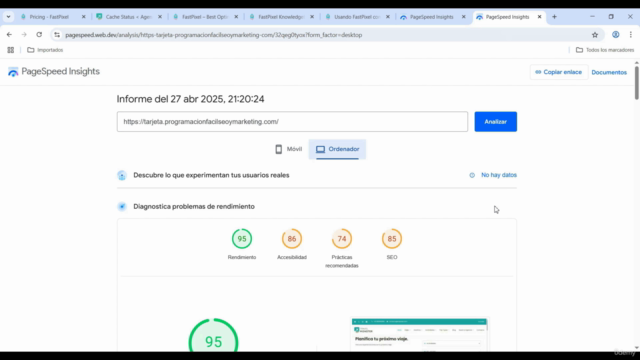This screenshot has height=360, width=640.
Task: Click the real users experience section icon
Action: (x=122, y=175)
